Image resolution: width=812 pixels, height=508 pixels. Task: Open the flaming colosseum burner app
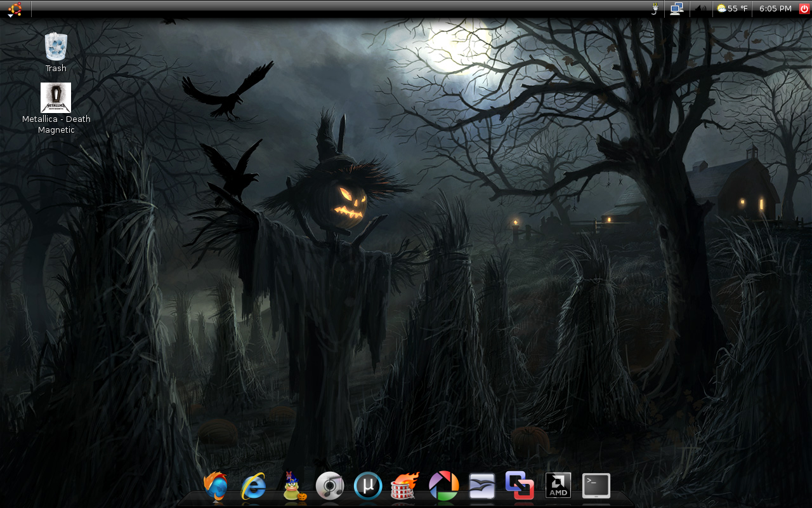click(405, 486)
